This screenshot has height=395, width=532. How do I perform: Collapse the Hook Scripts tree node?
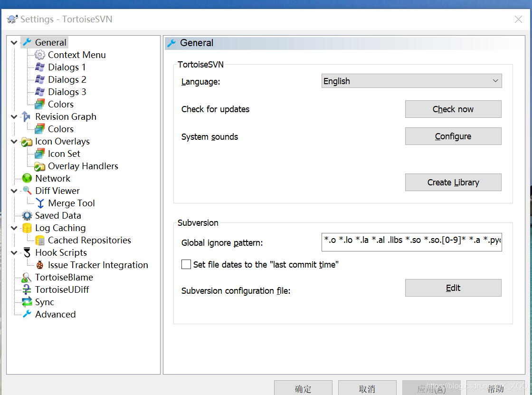coord(14,253)
